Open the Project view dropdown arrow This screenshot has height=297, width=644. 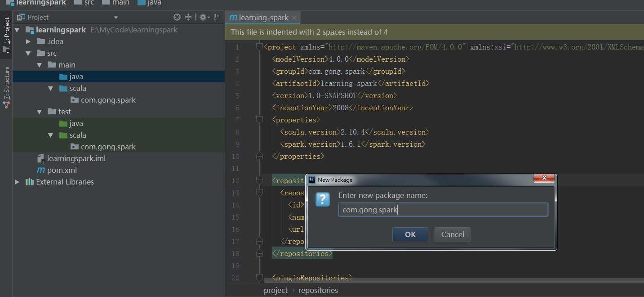click(116, 18)
